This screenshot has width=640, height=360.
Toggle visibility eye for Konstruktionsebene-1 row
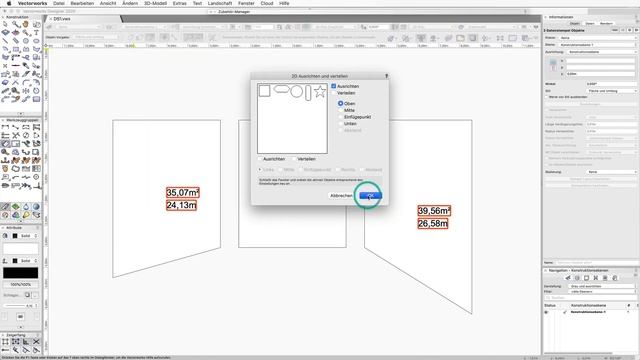coord(546,312)
